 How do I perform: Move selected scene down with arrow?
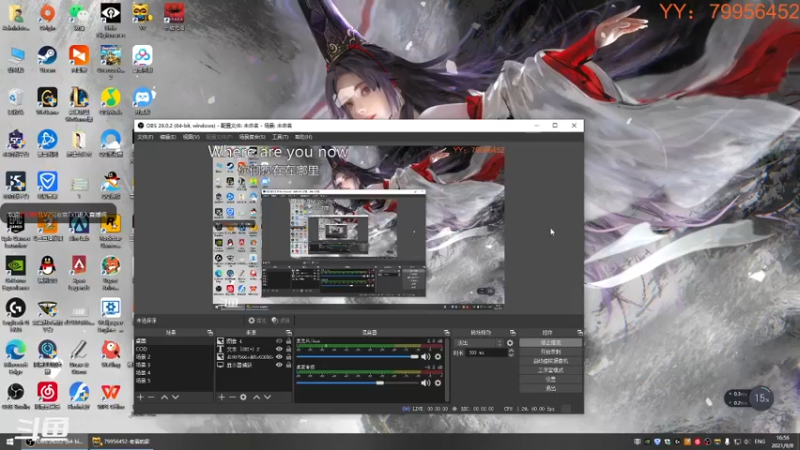pos(176,397)
